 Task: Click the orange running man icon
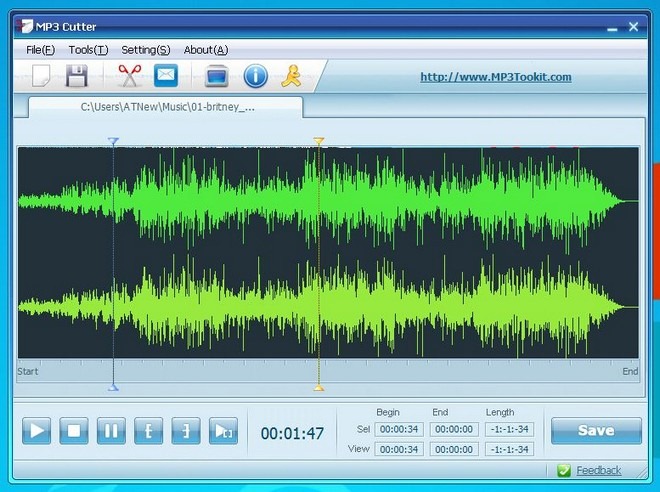point(291,75)
